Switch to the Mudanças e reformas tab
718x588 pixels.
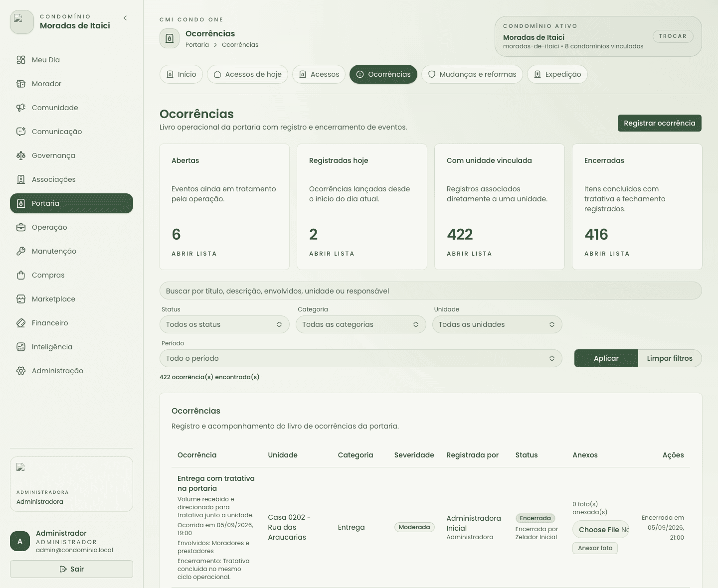tap(472, 74)
